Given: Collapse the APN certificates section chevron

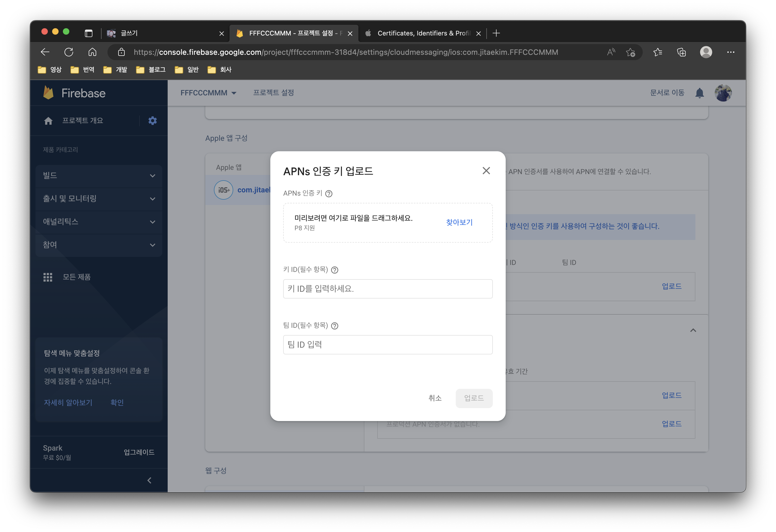Looking at the screenshot, I should pyautogui.click(x=693, y=330).
